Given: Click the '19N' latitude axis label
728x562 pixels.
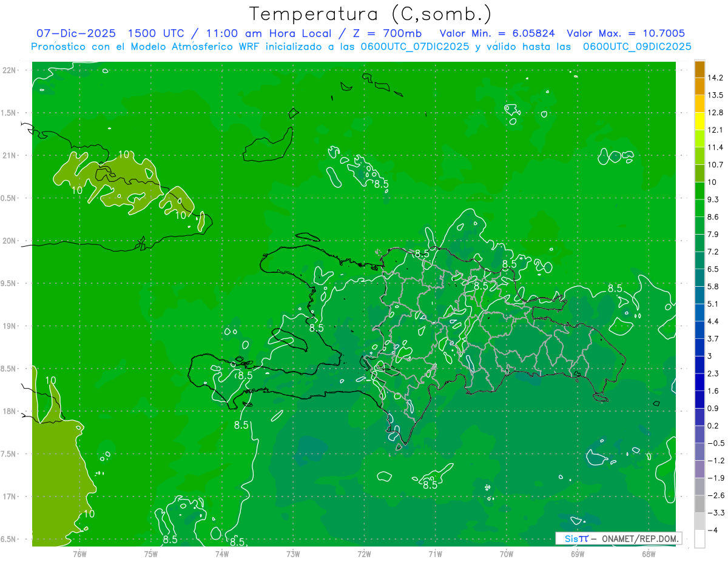Looking at the screenshot, I should [10, 326].
